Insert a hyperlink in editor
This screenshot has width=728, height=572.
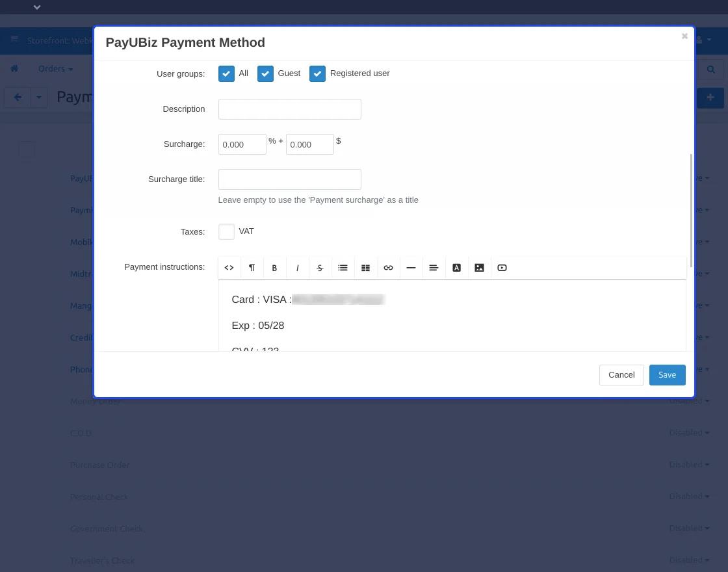click(x=388, y=268)
